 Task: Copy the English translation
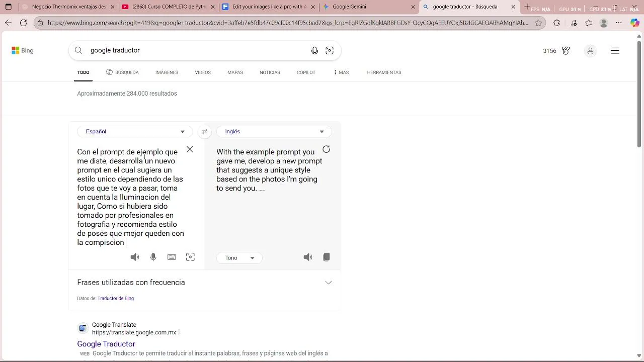[327, 257]
